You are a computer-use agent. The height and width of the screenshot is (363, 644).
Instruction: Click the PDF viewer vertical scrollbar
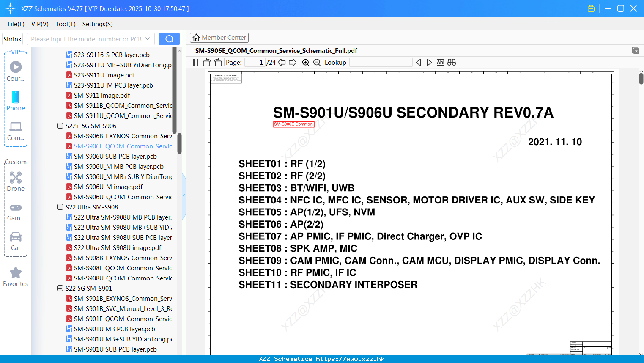coord(641,79)
